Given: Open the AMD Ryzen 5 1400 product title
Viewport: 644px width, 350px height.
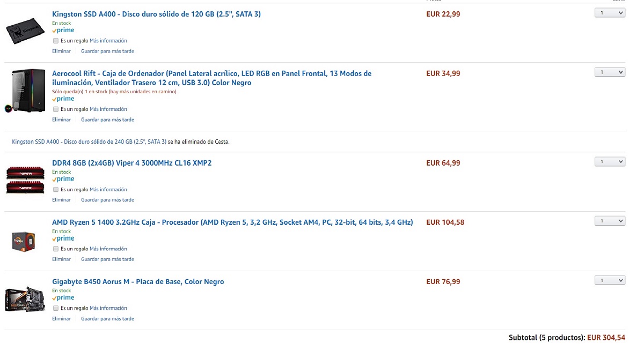Looking at the screenshot, I should tap(232, 222).
